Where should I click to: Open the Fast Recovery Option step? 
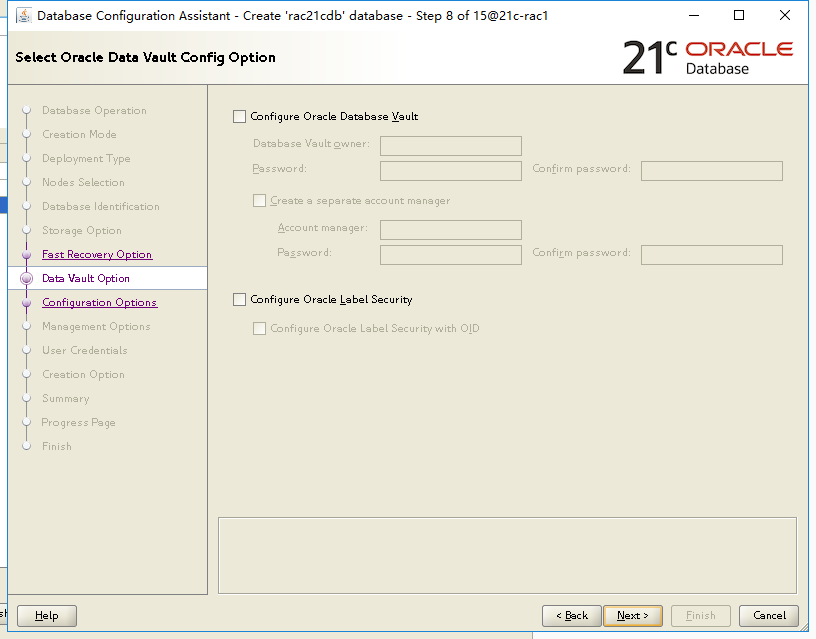tap(97, 254)
